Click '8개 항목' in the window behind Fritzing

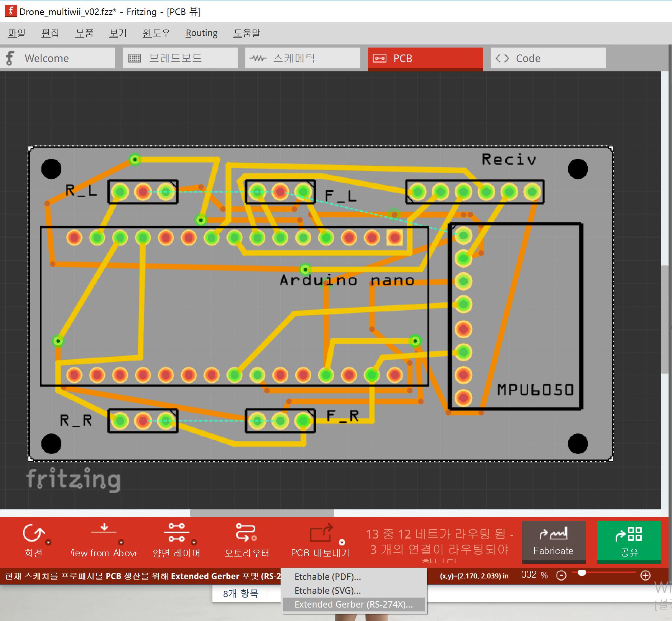coord(241,593)
